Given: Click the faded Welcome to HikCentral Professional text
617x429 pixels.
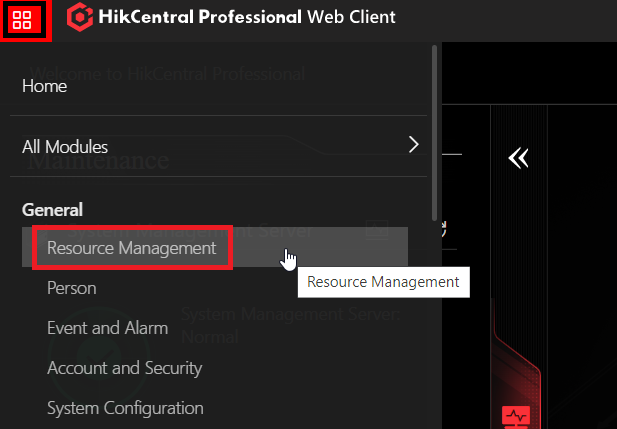Looking at the screenshot, I should point(167,73).
